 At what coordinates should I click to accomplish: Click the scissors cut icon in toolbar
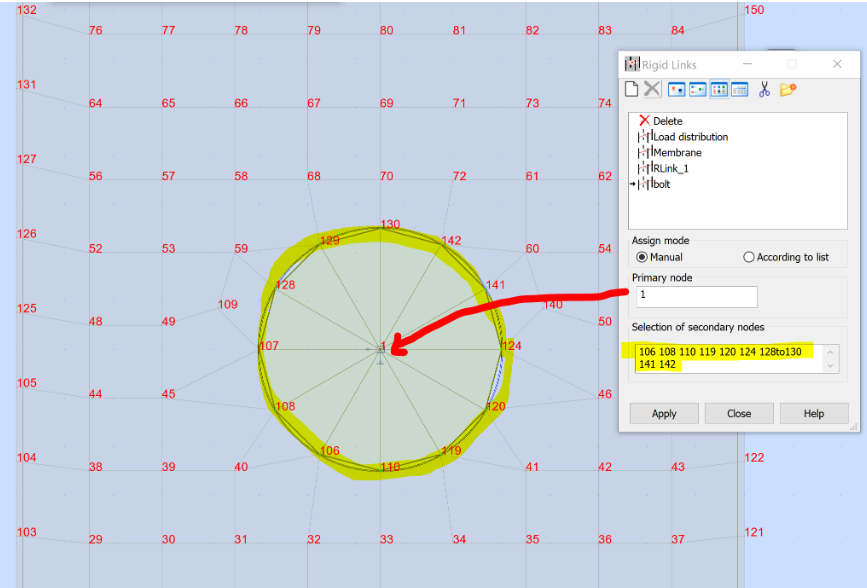(763, 89)
